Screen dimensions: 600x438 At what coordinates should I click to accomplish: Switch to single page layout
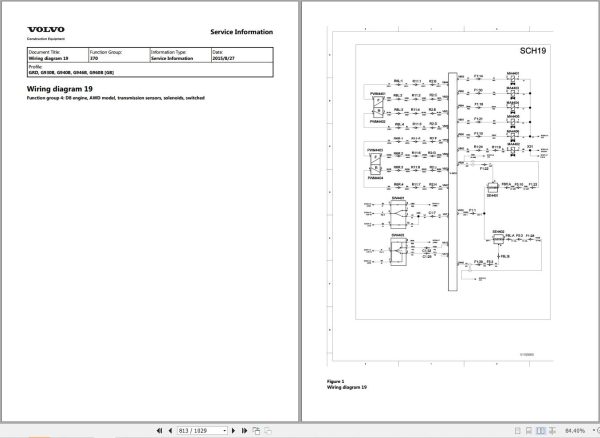[x=517, y=431]
